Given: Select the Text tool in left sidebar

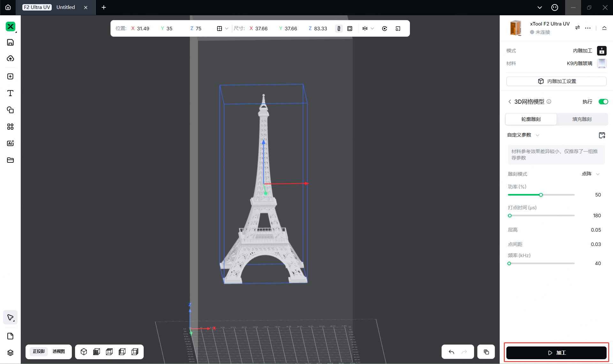Looking at the screenshot, I should 10,93.
